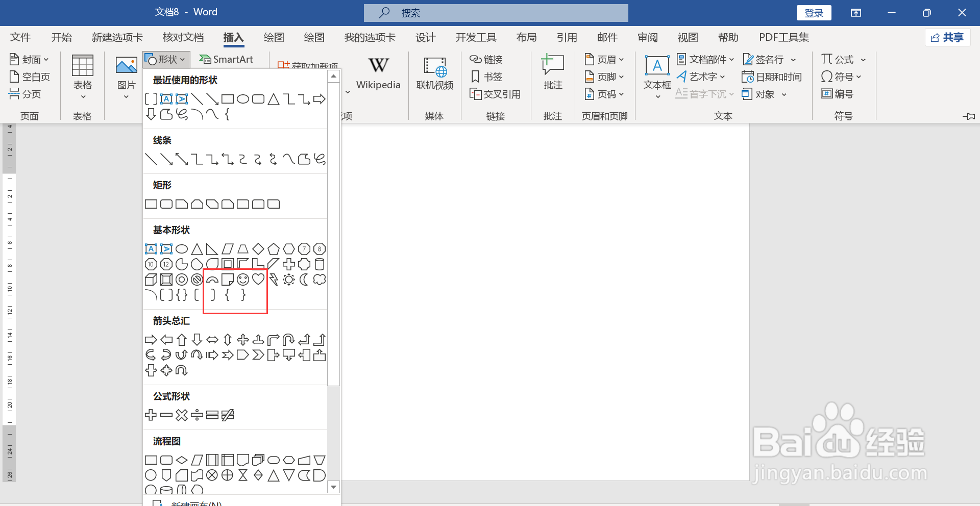Switch to the Review tab
The width and height of the screenshot is (980, 506).
(648, 37)
